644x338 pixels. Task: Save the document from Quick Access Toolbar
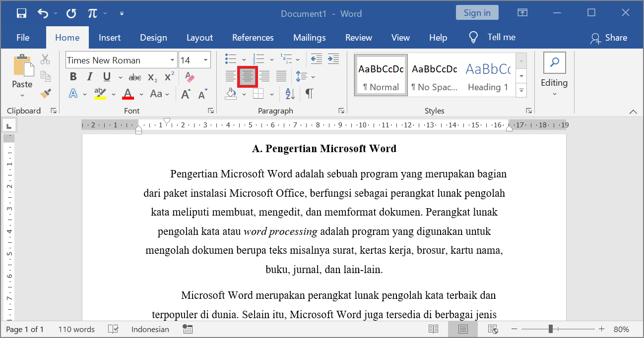coord(21,13)
